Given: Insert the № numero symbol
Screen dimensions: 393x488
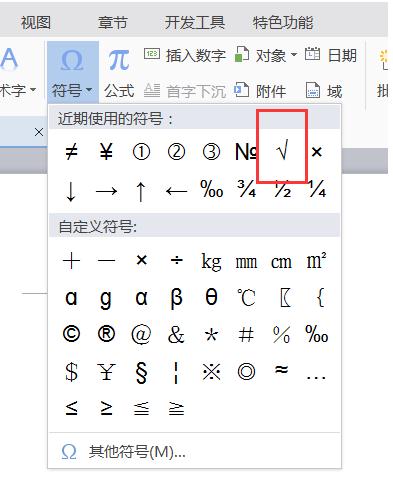Looking at the screenshot, I should 246,152.
